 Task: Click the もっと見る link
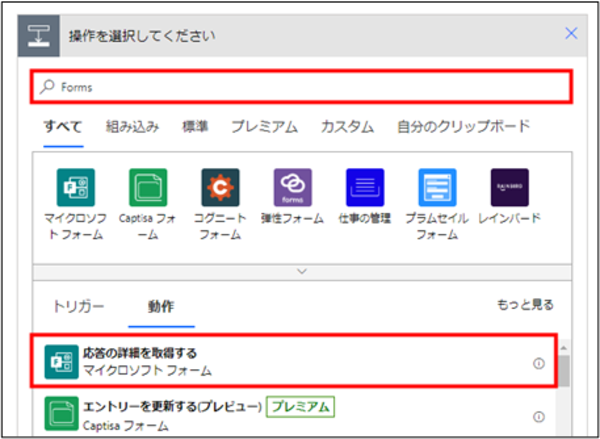click(525, 305)
